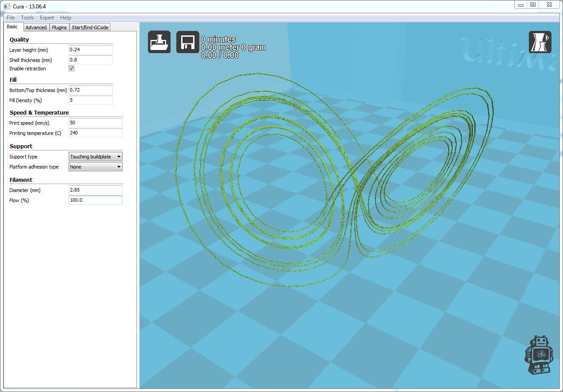Viewport: 563px width, 392px height.
Task: Maximize the Cura window
Action: pyautogui.click(x=533, y=4)
